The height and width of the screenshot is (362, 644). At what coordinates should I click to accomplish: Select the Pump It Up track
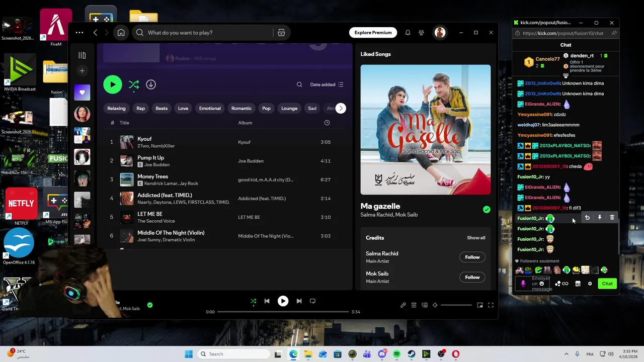click(225, 161)
